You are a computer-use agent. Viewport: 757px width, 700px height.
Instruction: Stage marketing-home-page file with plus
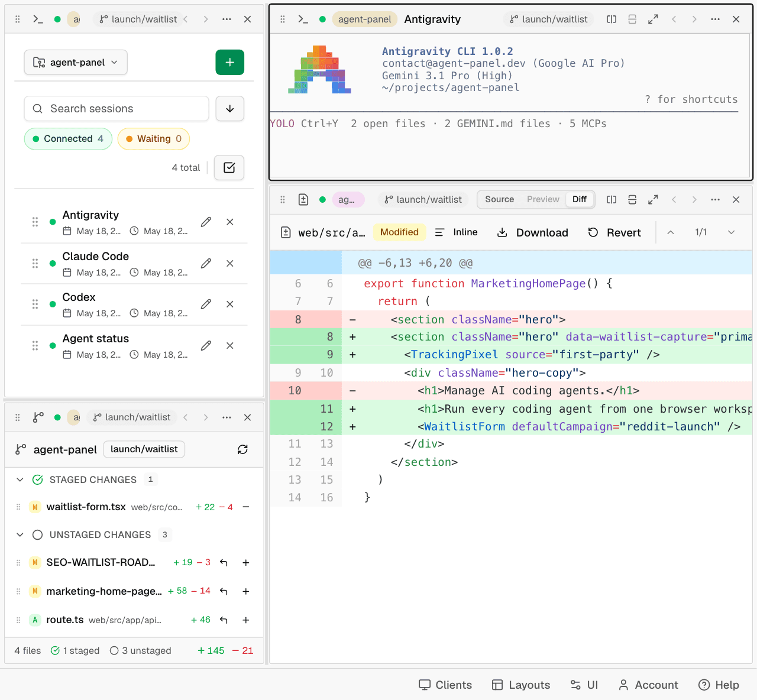point(246,591)
